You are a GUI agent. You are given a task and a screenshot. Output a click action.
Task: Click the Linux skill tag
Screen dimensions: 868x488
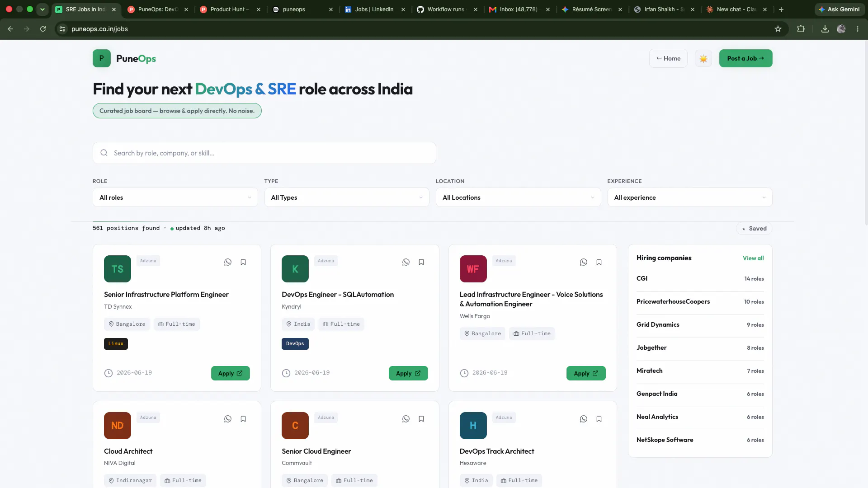tap(116, 344)
